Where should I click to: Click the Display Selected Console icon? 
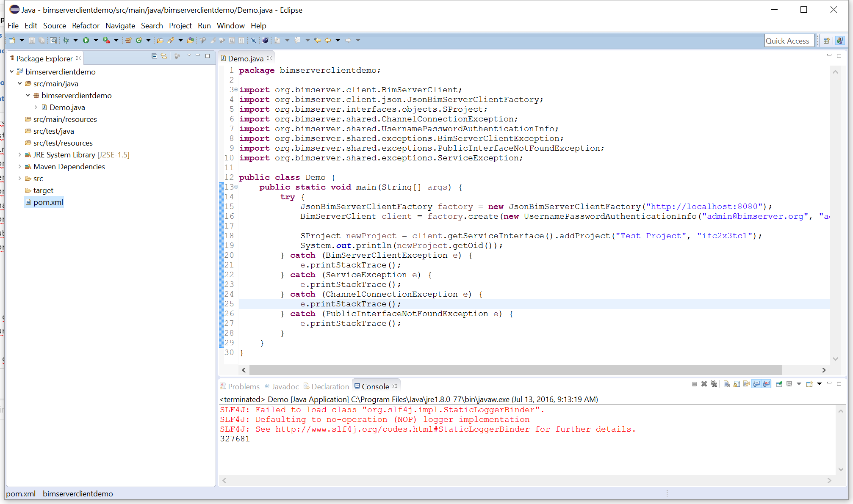(x=789, y=384)
